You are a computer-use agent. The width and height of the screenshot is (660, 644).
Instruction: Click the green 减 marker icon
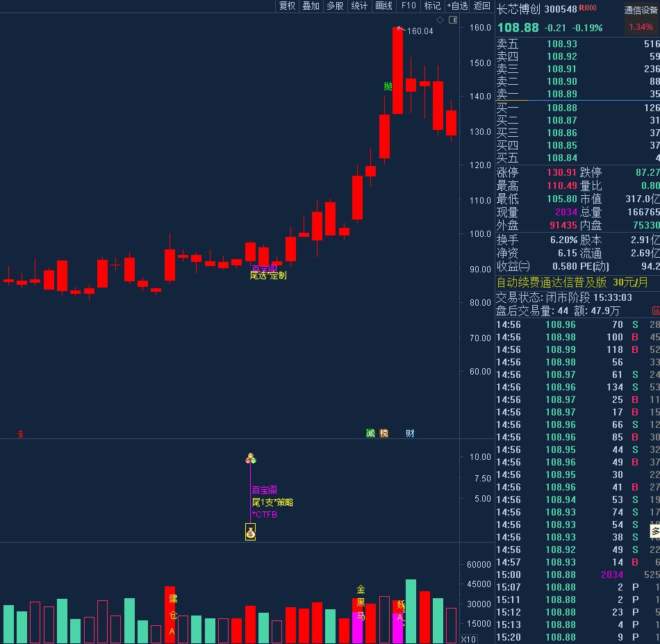click(x=370, y=434)
